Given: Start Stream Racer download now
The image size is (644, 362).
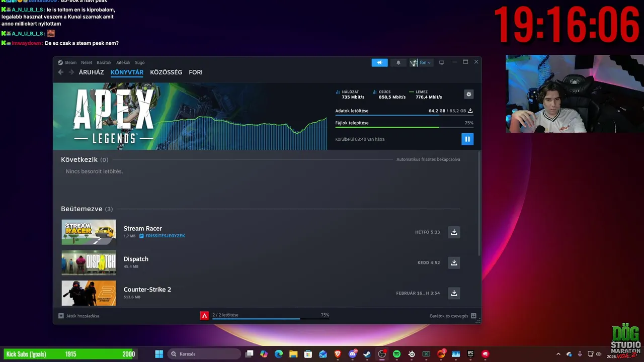Looking at the screenshot, I should coord(454,232).
